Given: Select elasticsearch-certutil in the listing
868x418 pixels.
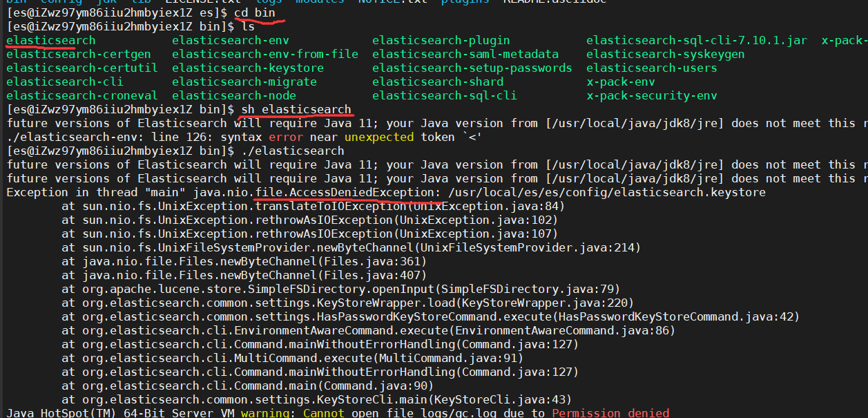Looking at the screenshot, I should pyautogui.click(x=82, y=68).
